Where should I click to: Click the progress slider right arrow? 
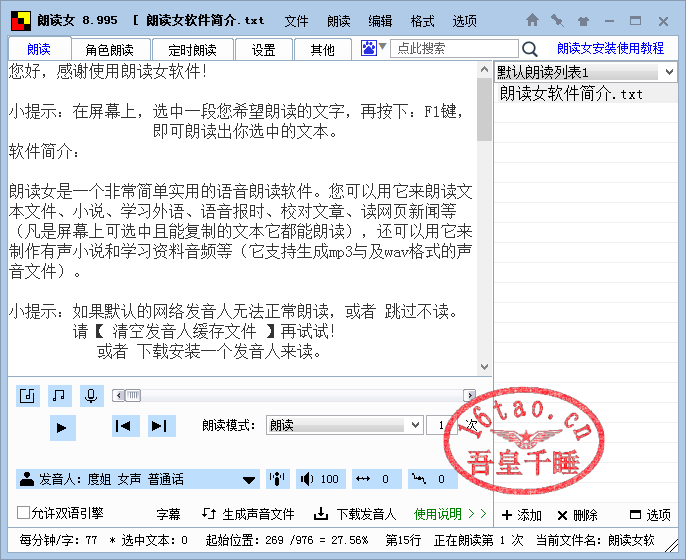click(469, 396)
